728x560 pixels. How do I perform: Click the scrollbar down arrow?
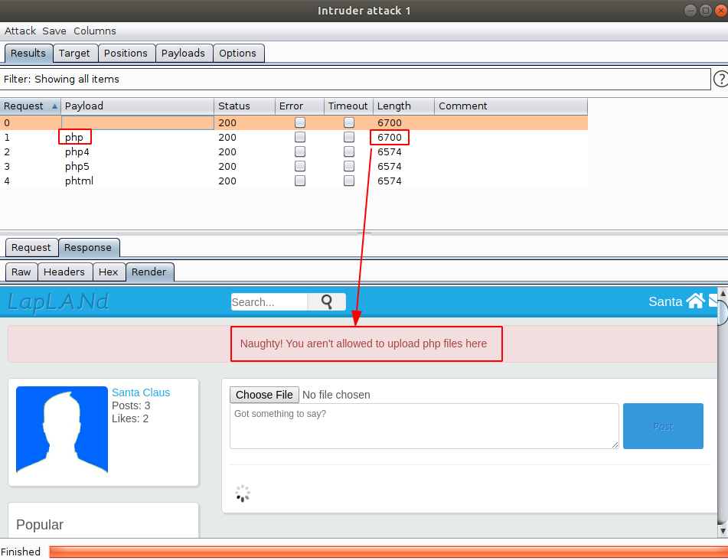[x=722, y=530]
